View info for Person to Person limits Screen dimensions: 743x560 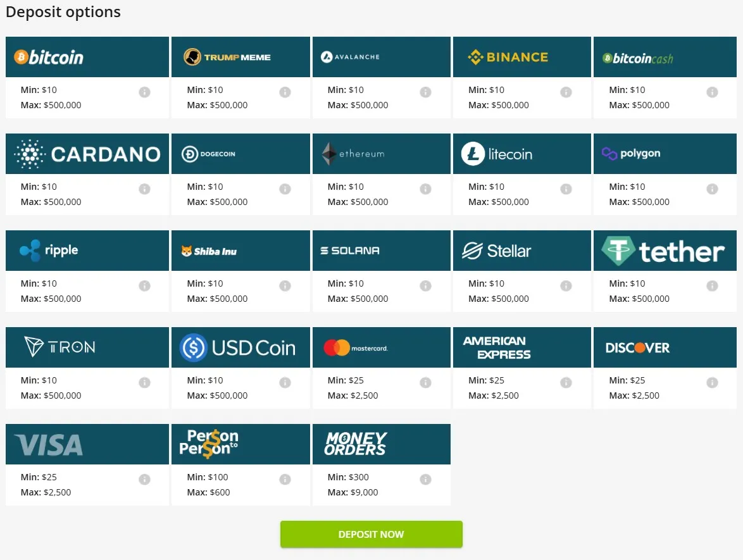pyautogui.click(x=285, y=480)
